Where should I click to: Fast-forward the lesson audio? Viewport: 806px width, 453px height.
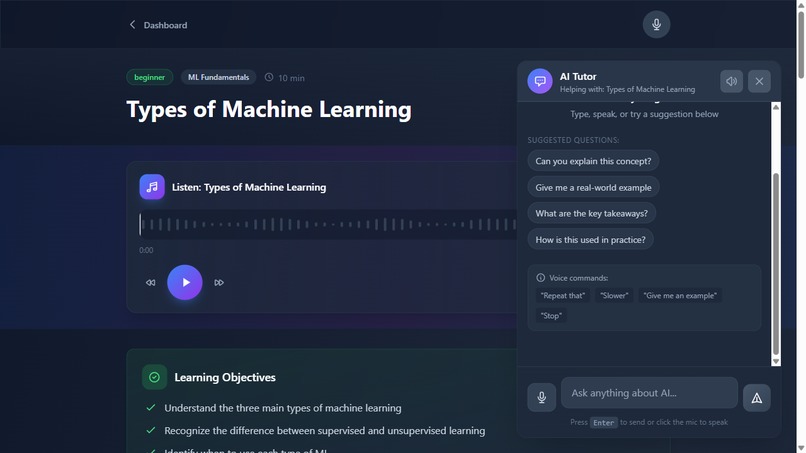click(x=219, y=282)
